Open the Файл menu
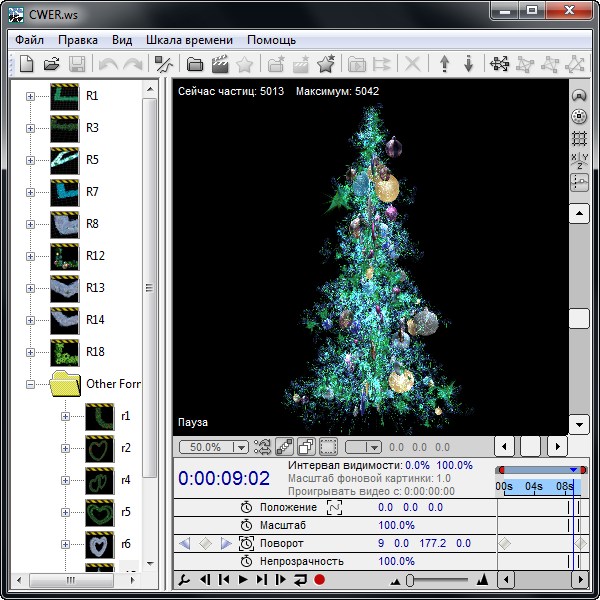 (29, 40)
